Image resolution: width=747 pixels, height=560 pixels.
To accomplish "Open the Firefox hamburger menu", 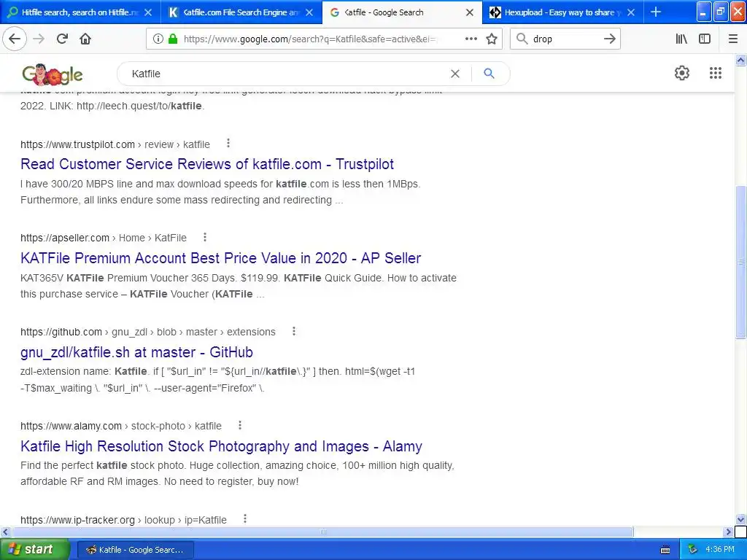I will (x=732, y=39).
